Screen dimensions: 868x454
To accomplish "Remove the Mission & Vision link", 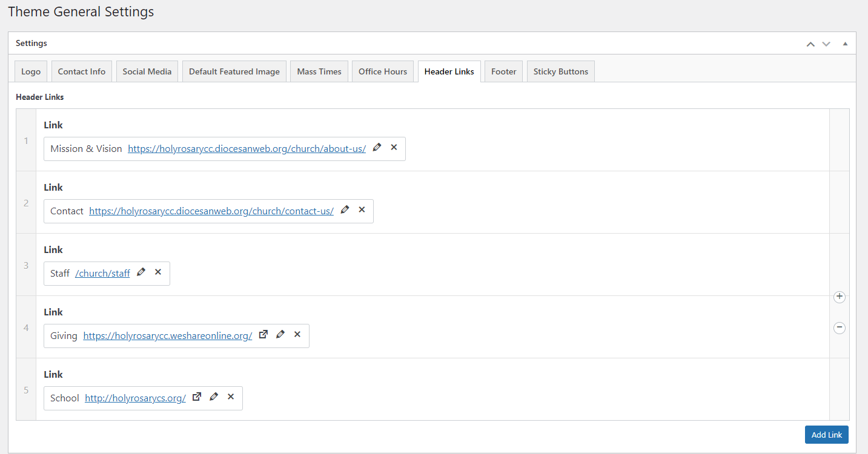I will [x=394, y=147].
